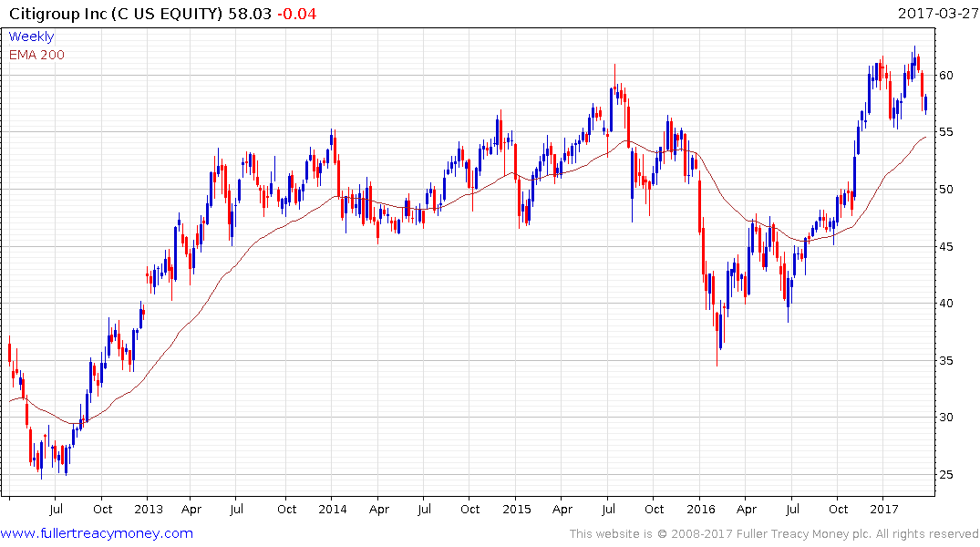Click the 35 price axis label
The image size is (980, 547).
tap(946, 361)
